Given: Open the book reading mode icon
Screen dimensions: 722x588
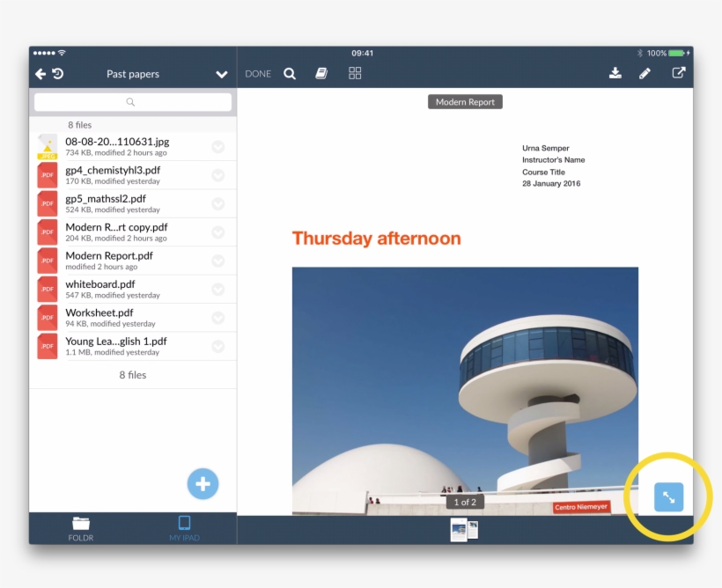Looking at the screenshot, I should point(321,74).
